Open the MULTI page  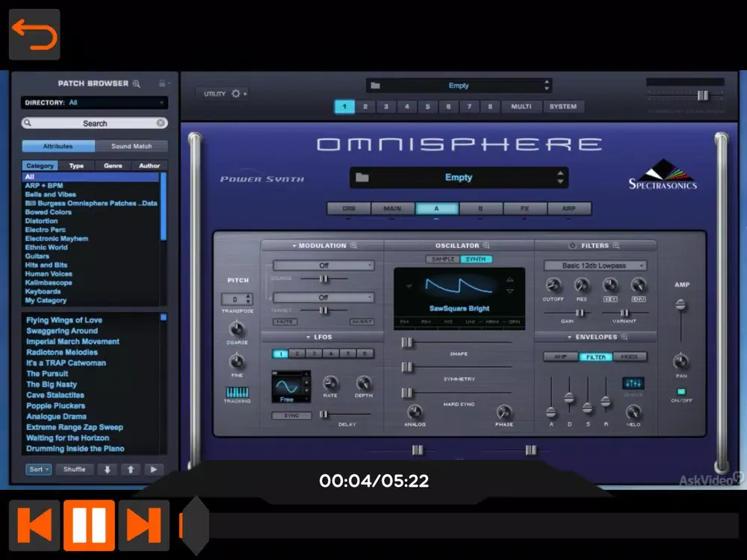[521, 107]
